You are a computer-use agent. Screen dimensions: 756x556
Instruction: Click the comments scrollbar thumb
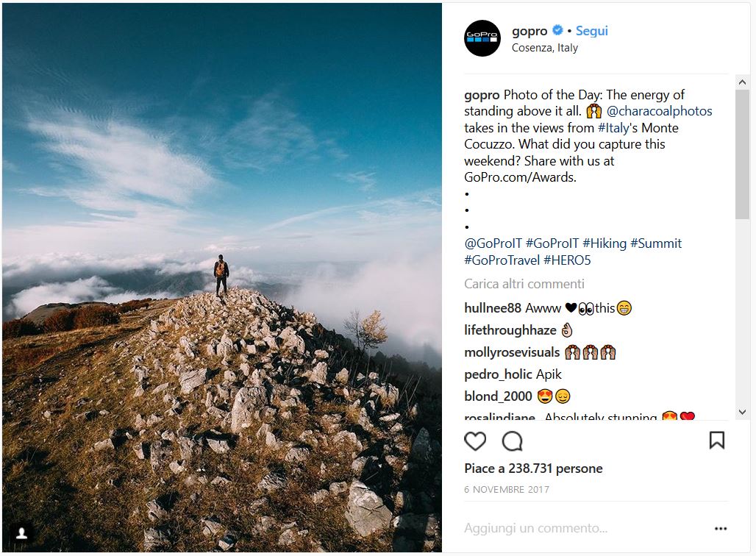pyautogui.click(x=742, y=154)
